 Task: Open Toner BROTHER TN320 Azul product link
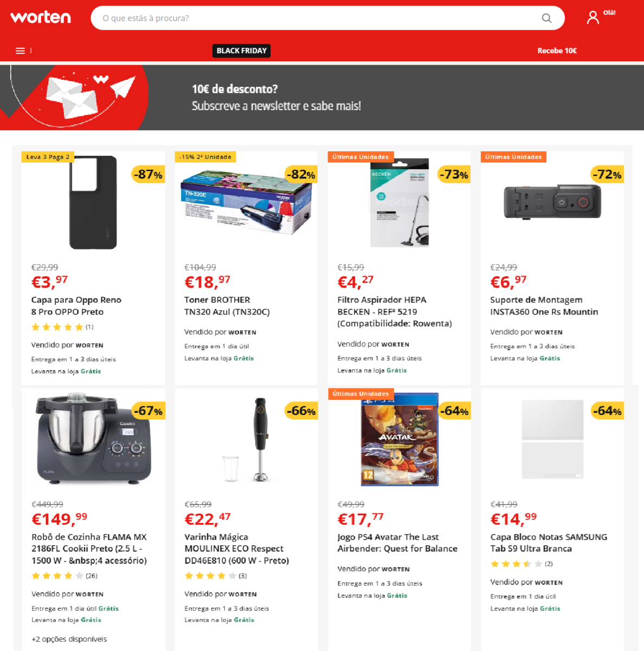pos(227,305)
